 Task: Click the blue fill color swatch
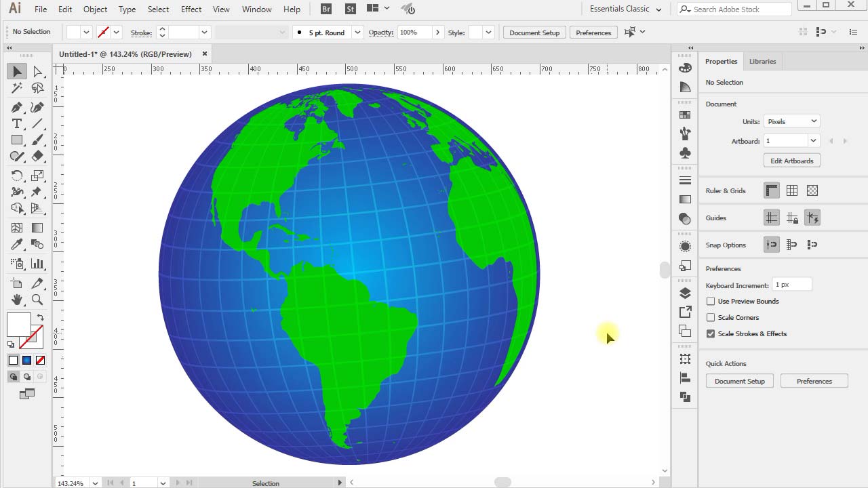tap(28, 359)
